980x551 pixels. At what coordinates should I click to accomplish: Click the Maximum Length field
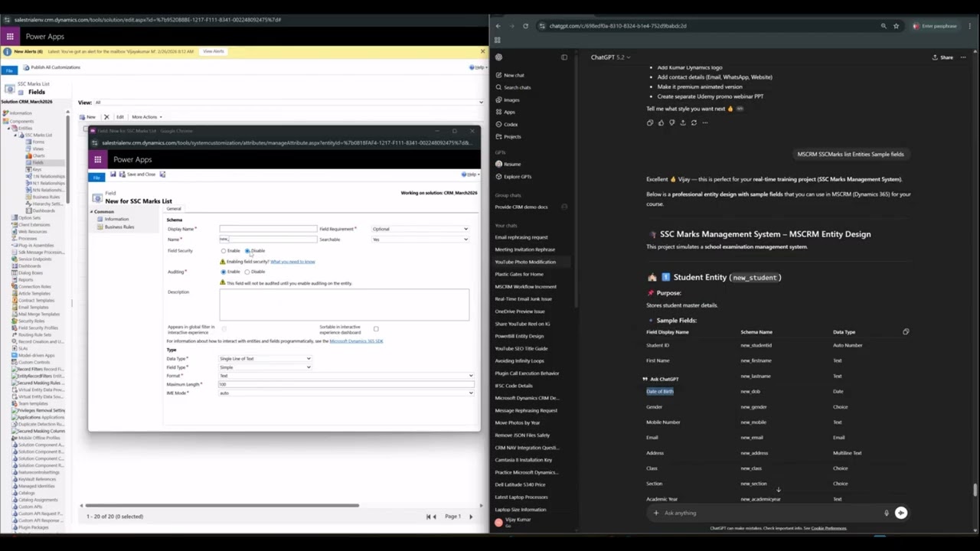click(x=346, y=384)
